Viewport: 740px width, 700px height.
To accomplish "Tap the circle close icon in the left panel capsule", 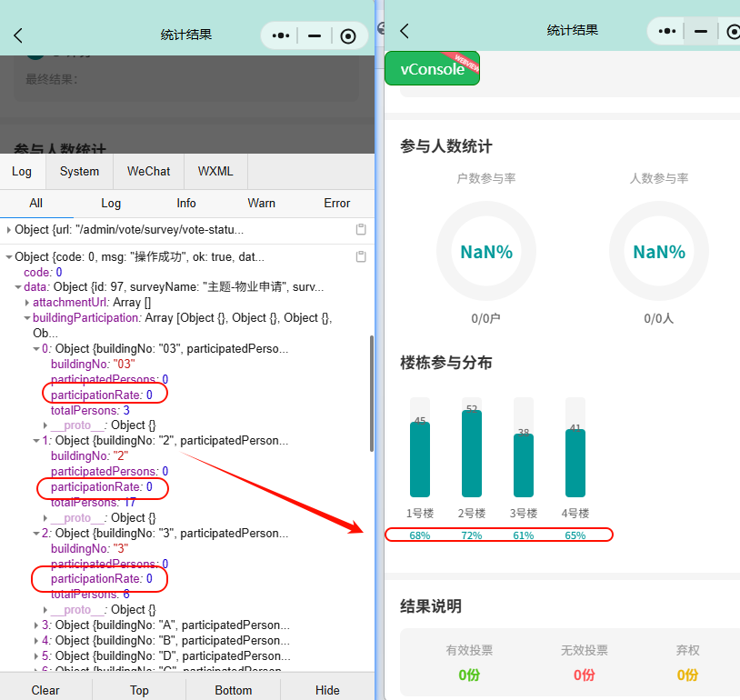I will click(348, 35).
